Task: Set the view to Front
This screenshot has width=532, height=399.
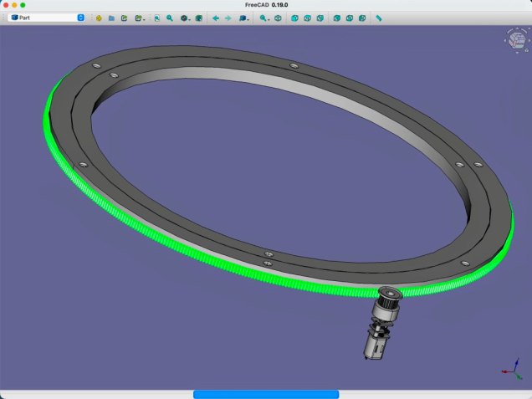Action: [x=294, y=17]
